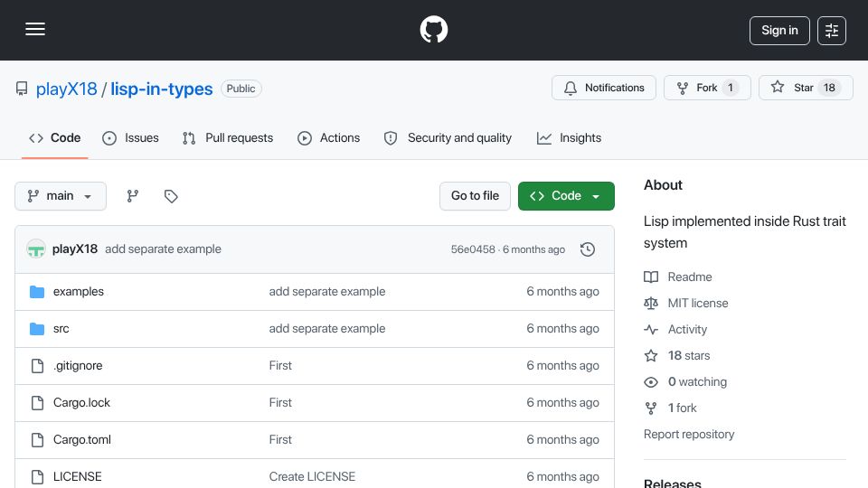This screenshot has width=868, height=488.
Task: Jump to Readme in About sidebar
Action: point(678,277)
